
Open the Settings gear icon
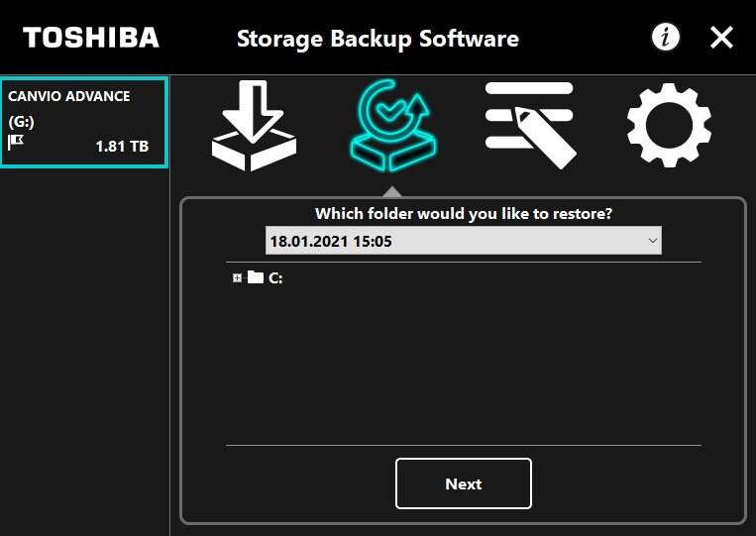coord(669,126)
